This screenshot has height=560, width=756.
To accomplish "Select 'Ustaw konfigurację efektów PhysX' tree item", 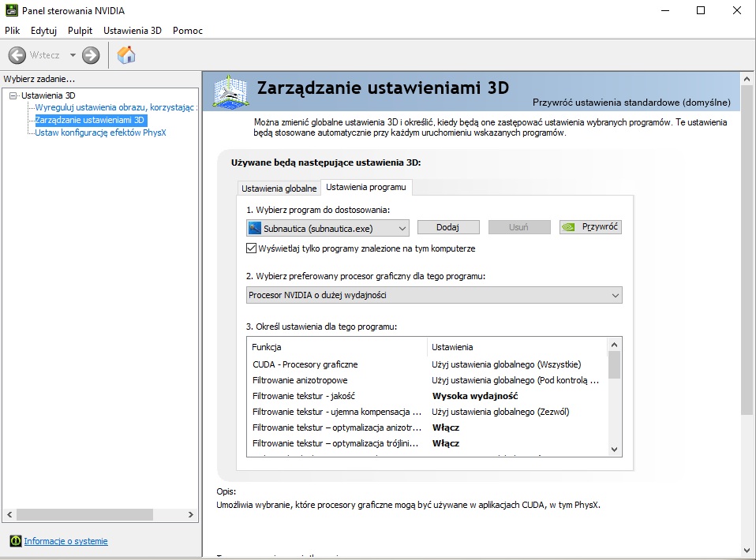I will pos(100,133).
